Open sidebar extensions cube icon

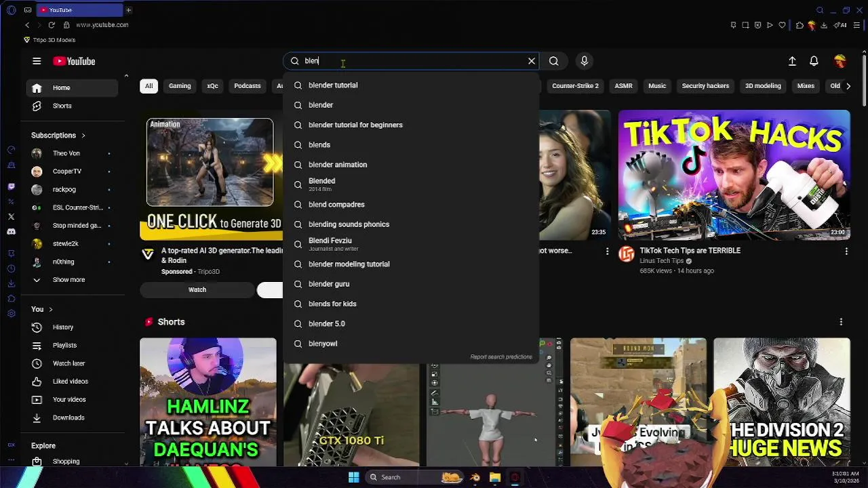11,299
